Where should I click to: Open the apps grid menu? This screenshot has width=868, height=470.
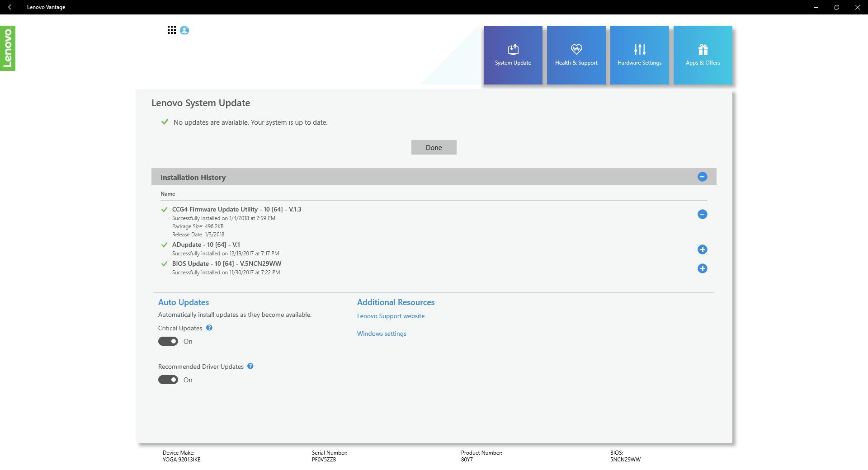172,30
